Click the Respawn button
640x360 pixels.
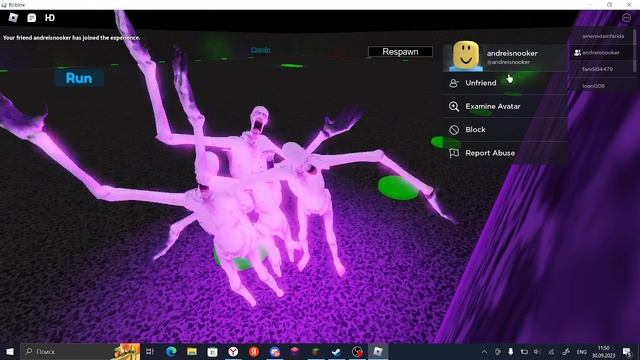point(400,52)
